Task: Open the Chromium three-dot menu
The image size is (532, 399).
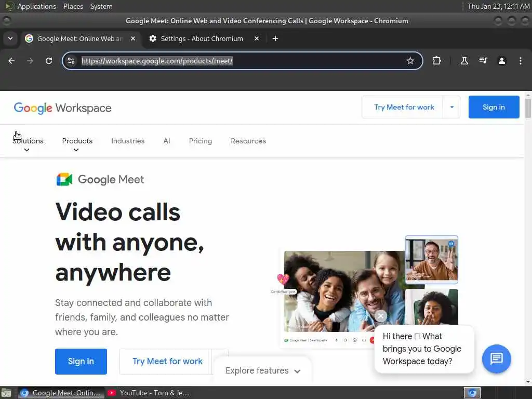Action: (521, 61)
